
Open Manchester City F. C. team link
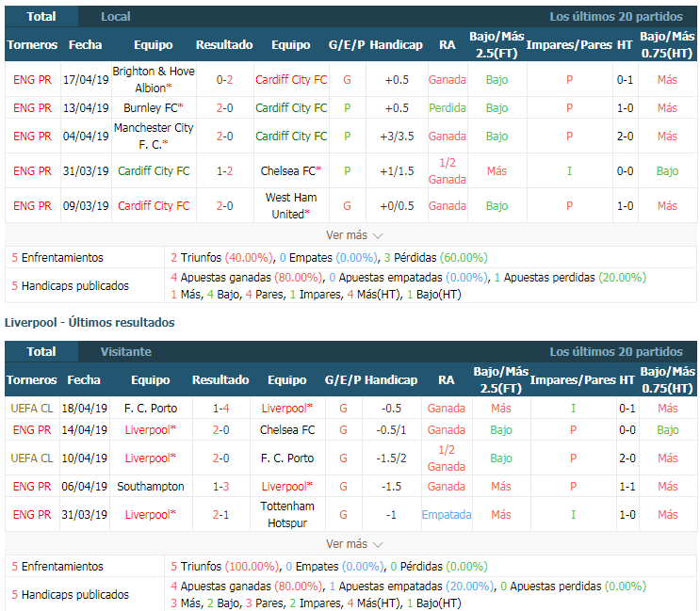(x=154, y=136)
